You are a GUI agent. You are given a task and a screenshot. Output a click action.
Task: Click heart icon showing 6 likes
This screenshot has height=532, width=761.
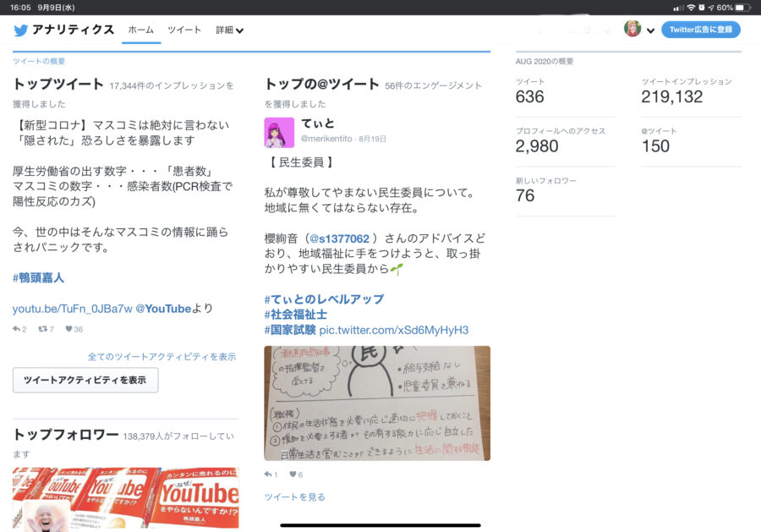coord(293,474)
